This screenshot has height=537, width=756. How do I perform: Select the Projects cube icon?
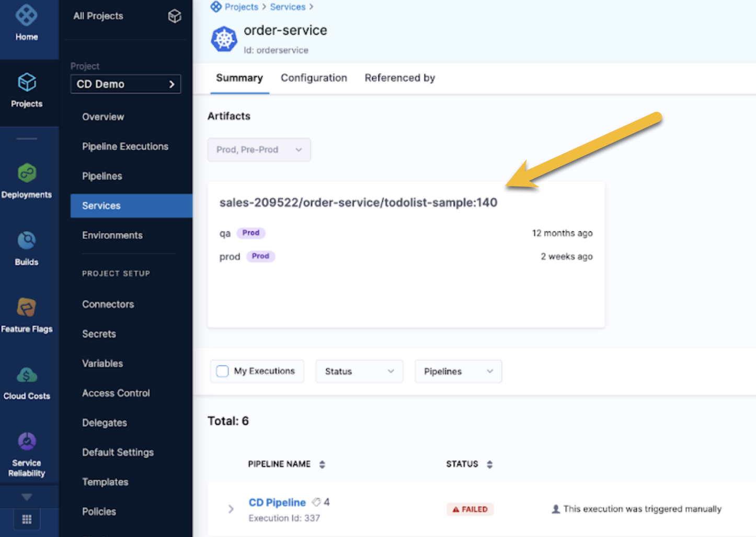point(27,83)
